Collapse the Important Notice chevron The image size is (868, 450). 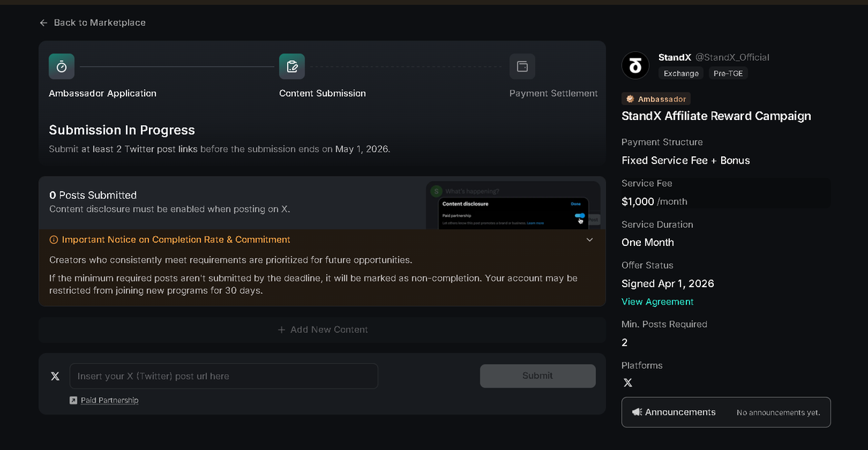(590, 239)
